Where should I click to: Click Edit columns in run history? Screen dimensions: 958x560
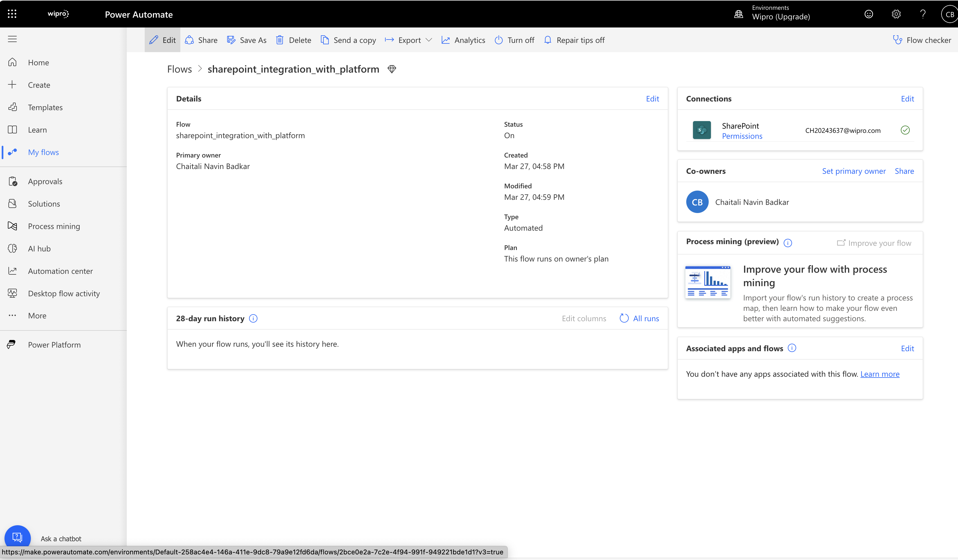tap(584, 318)
